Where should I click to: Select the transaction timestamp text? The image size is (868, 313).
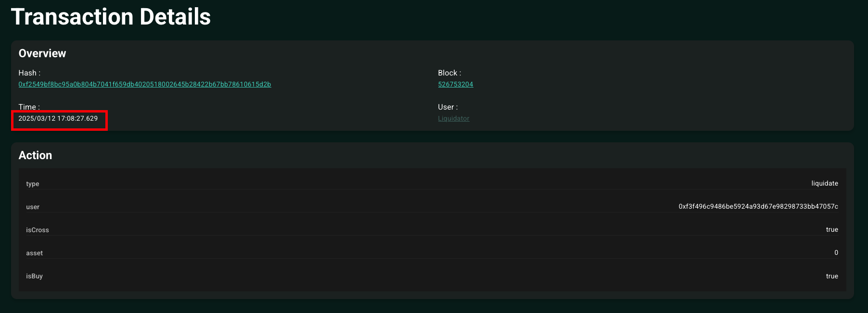58,118
